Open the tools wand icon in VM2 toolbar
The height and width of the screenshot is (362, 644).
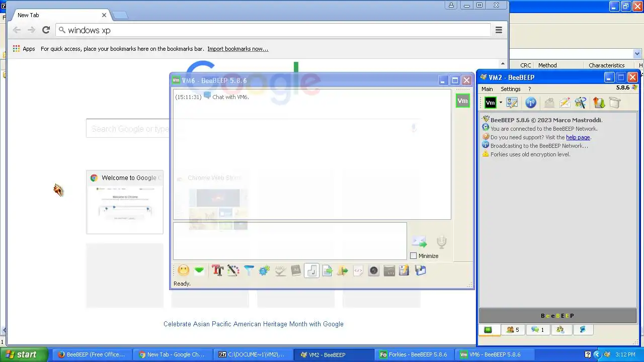581,103
